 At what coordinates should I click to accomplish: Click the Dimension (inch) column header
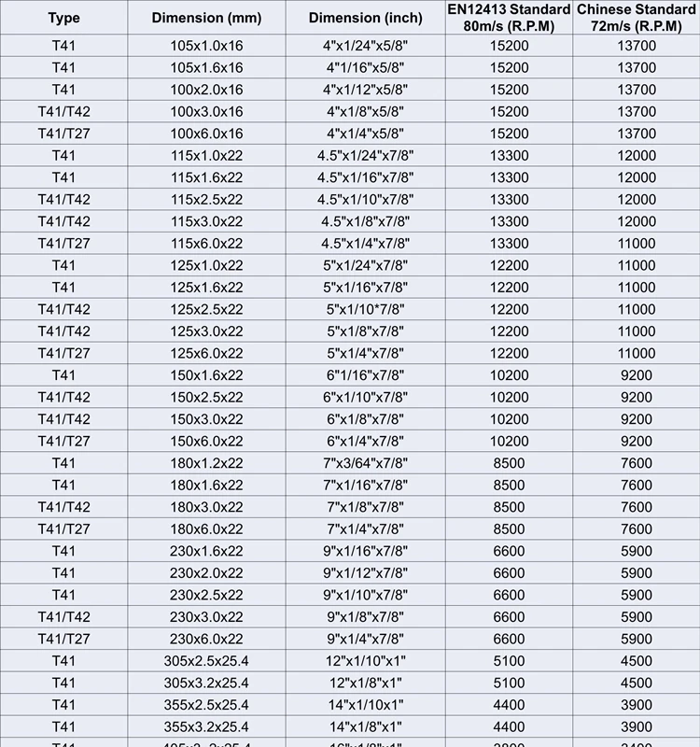[x=365, y=18]
